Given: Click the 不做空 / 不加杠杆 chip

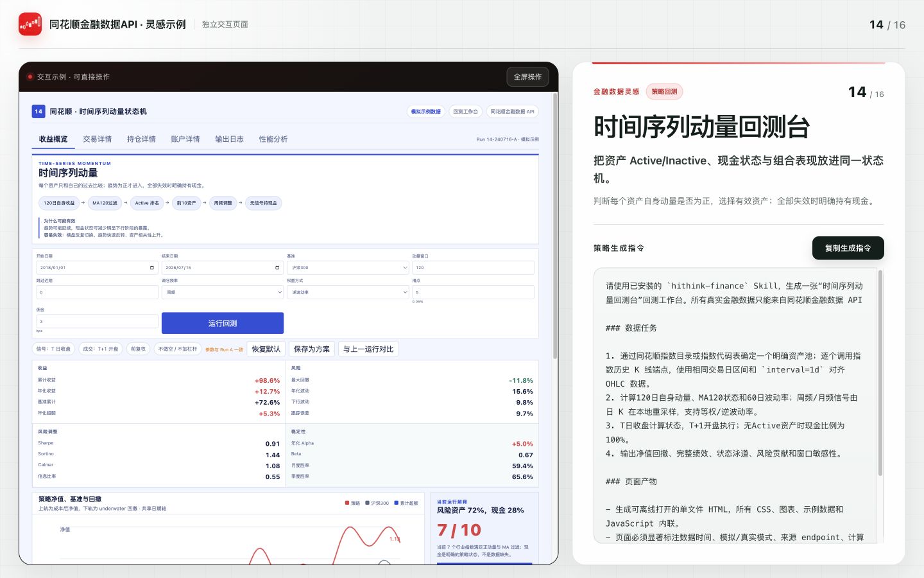Looking at the screenshot, I should click(178, 349).
